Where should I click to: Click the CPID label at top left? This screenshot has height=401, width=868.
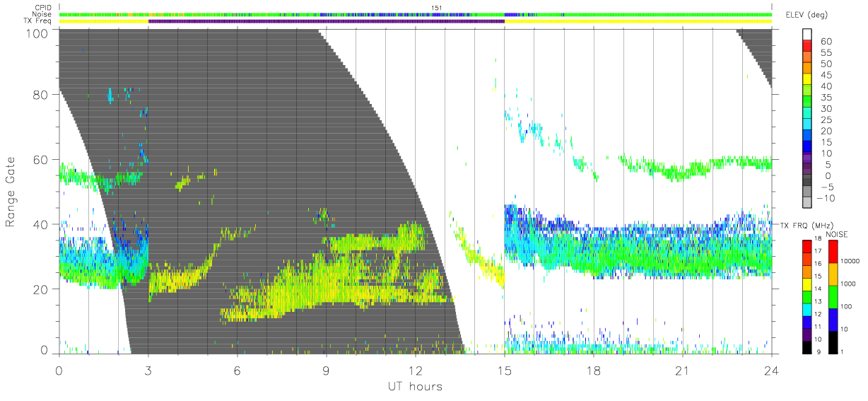click(x=45, y=8)
